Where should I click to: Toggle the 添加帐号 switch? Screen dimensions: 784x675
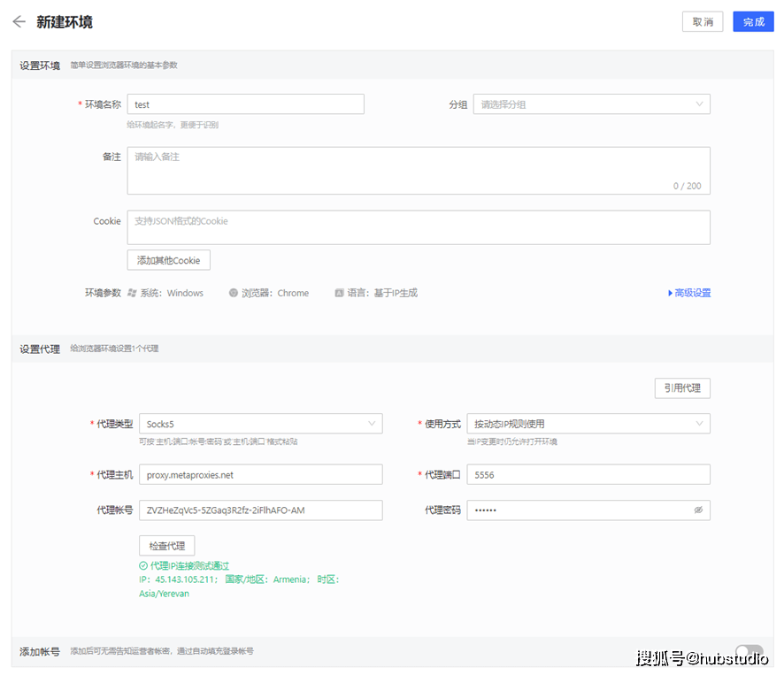pyautogui.click(x=748, y=651)
